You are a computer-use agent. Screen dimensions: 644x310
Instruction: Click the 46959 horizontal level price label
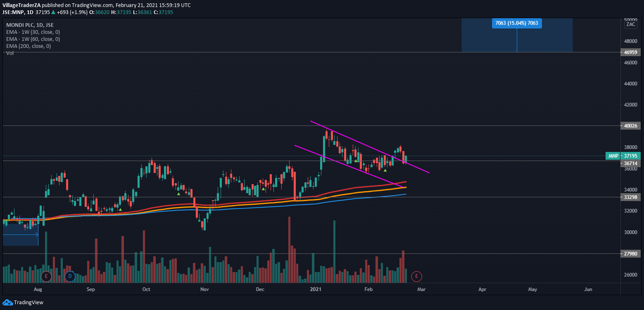point(630,52)
